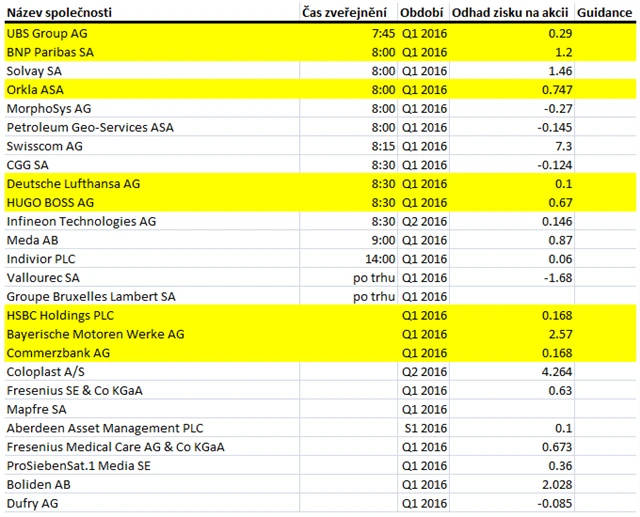Click the -0.27 estimate for MorphoSys
Viewport: 640px width, 517px height.
tap(558, 109)
